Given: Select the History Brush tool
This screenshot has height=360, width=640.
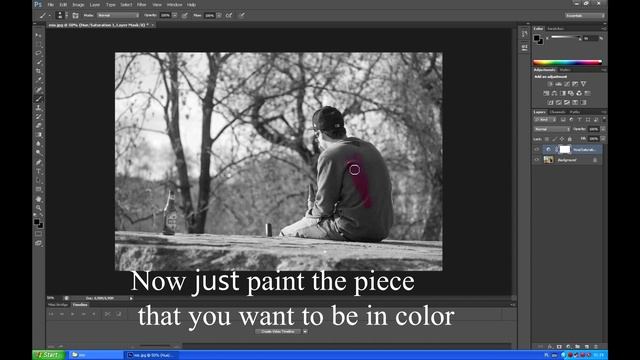Looking at the screenshot, I should pyautogui.click(x=38, y=117).
